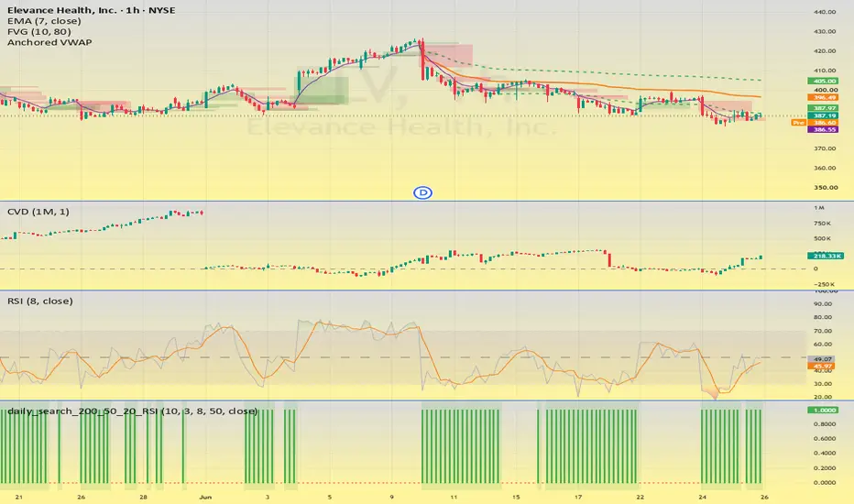Click the green 387.97 price label
854x504 pixels.
[823, 108]
